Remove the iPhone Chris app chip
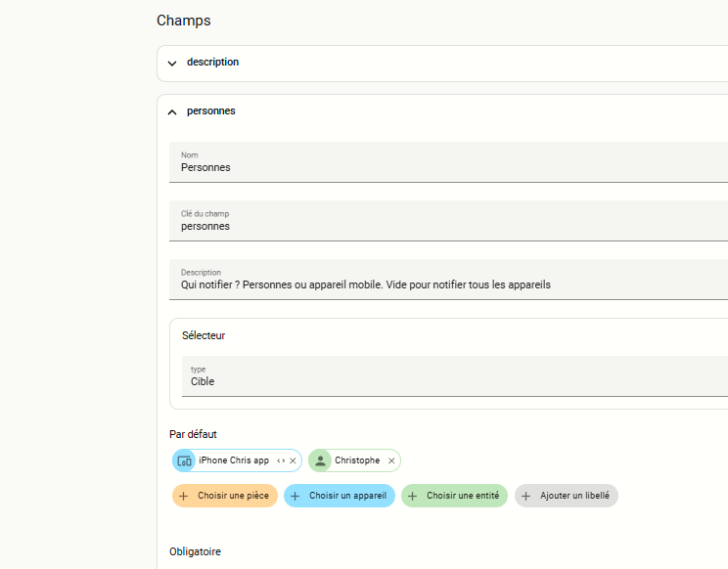 pos(293,460)
